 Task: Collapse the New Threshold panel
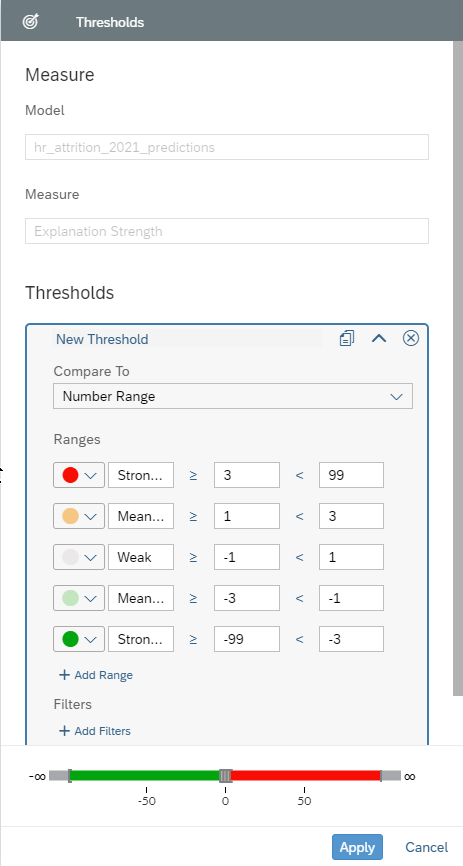[379, 338]
